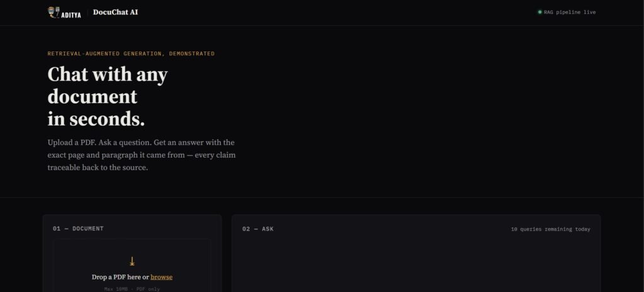Click the "Retrieval-Augmented Generation, Demonstrated" tagline

point(131,54)
